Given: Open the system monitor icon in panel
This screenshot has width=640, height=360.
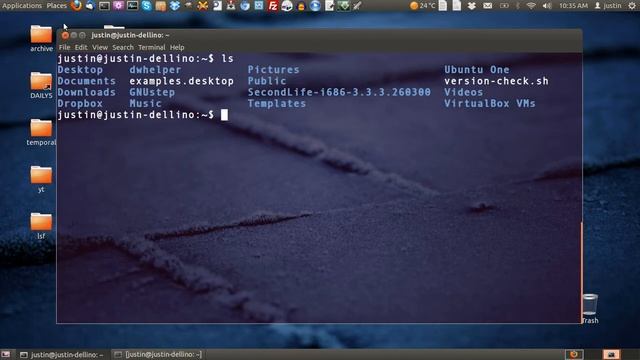Looking at the screenshot, I should pyautogui.click(x=132, y=6).
